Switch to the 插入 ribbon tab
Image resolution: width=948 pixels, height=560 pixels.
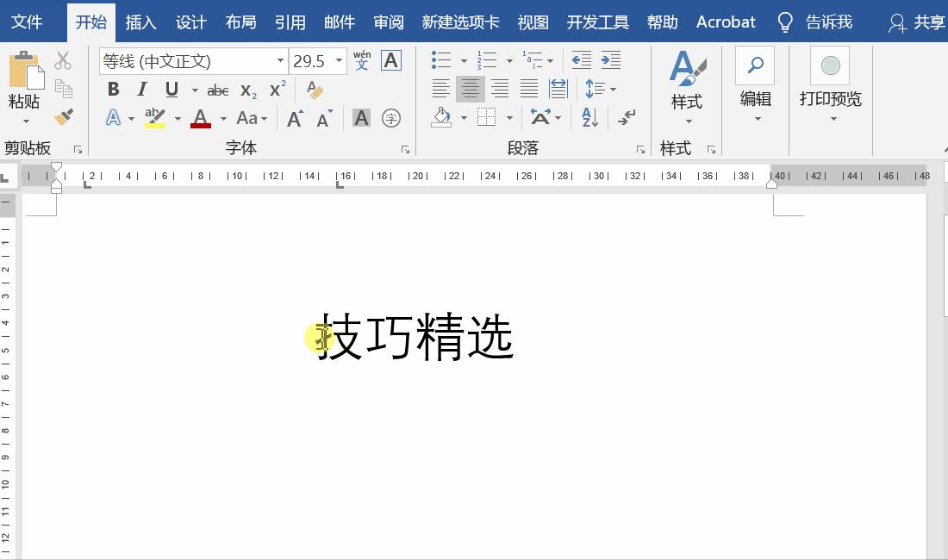pos(140,22)
